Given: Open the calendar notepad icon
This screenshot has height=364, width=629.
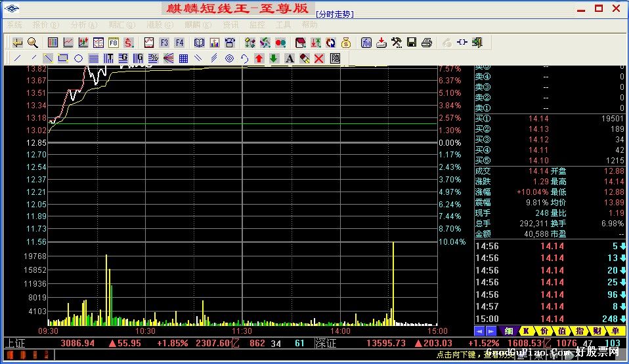Looking at the screenshot, I should pyautogui.click(x=301, y=43).
